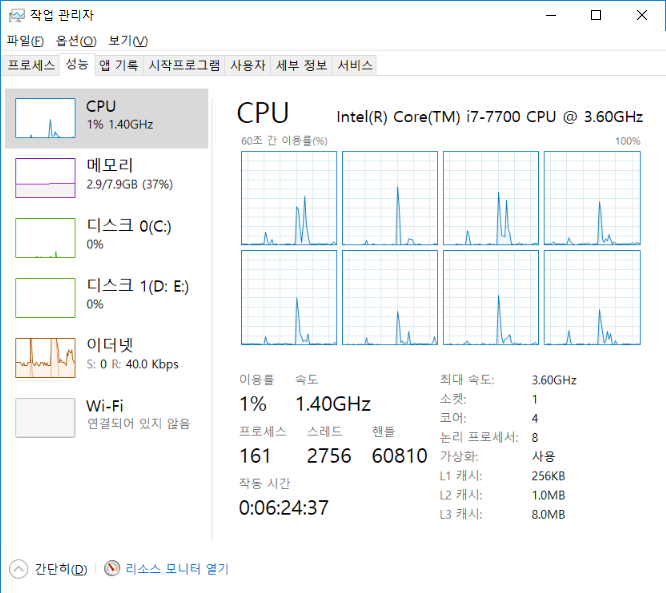The height and width of the screenshot is (593, 666).
Task: Click the Intel(R) Core(TM) i7-7700 processor name
Action: 490,116
